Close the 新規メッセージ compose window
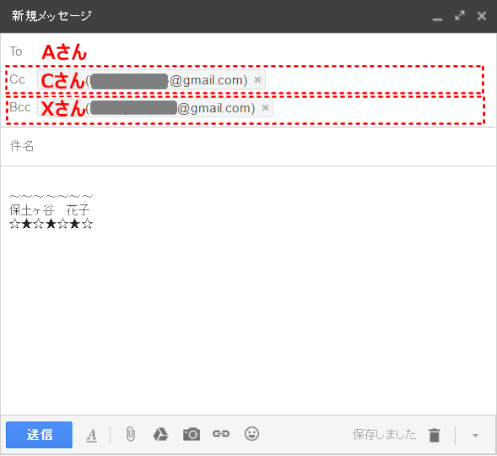 coord(481,16)
